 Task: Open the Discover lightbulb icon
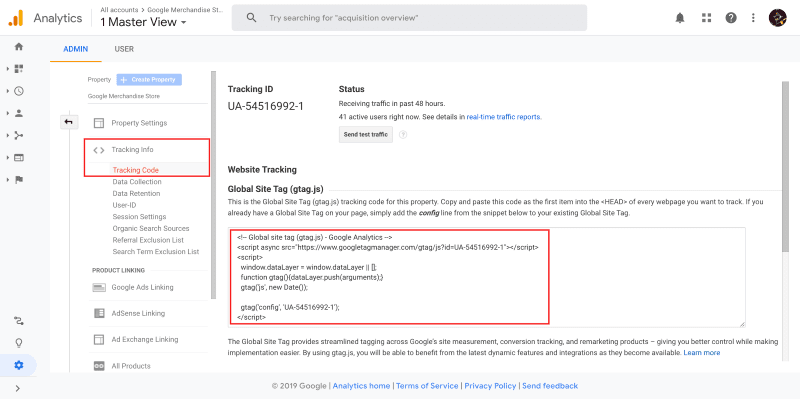point(19,342)
